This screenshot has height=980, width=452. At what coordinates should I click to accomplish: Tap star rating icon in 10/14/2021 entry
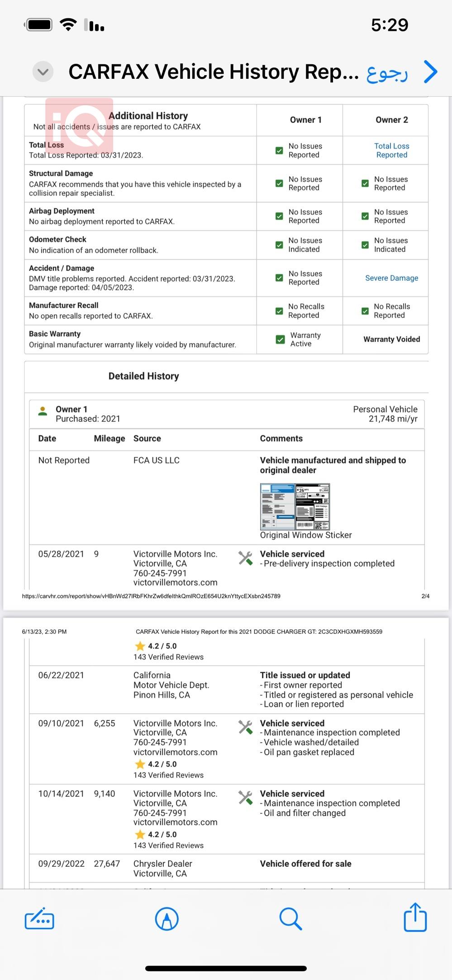point(140,834)
